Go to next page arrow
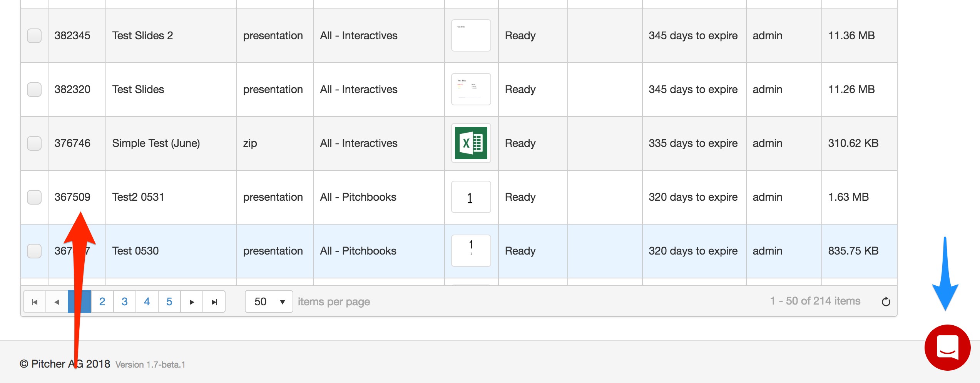980x383 pixels. point(192,302)
